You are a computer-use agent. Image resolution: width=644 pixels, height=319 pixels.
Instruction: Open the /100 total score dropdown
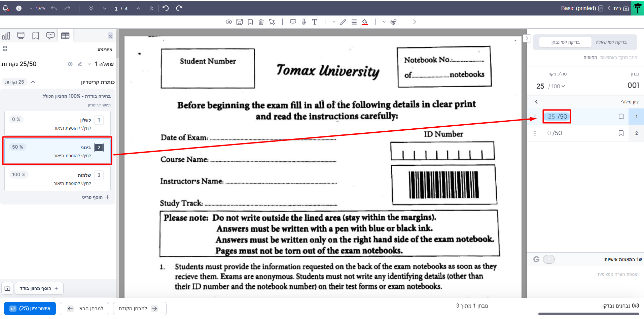(x=557, y=86)
